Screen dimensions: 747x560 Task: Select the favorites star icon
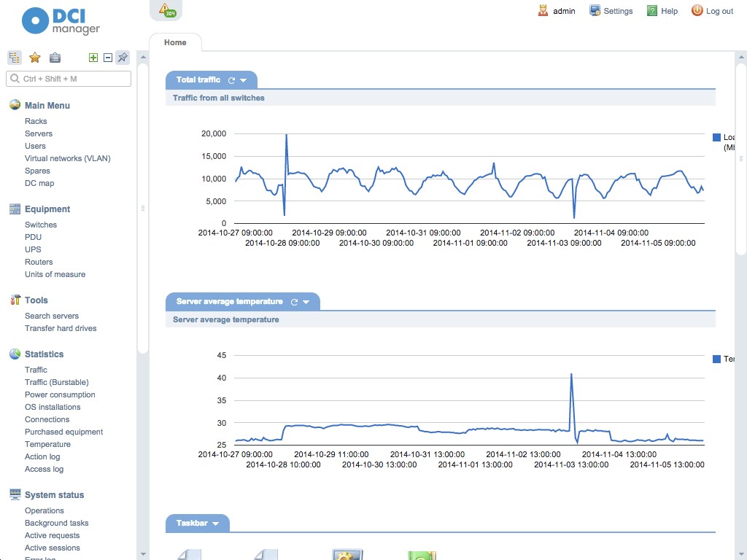coord(34,57)
